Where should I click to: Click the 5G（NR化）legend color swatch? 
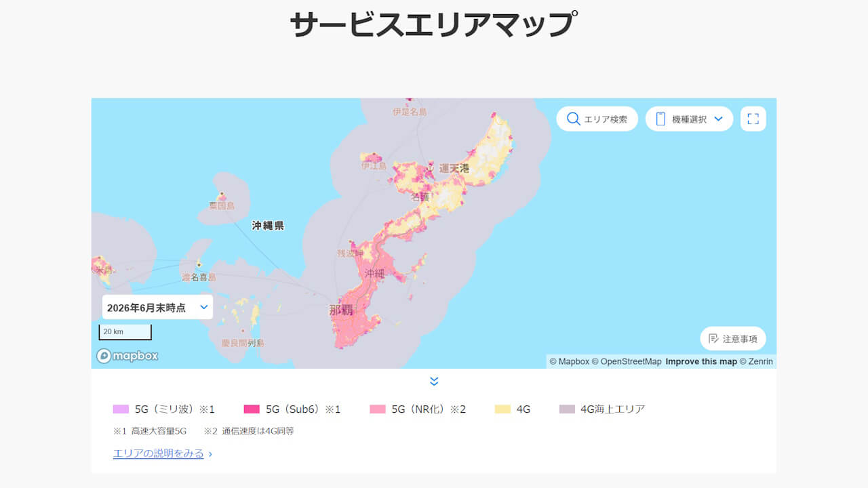[x=378, y=409]
